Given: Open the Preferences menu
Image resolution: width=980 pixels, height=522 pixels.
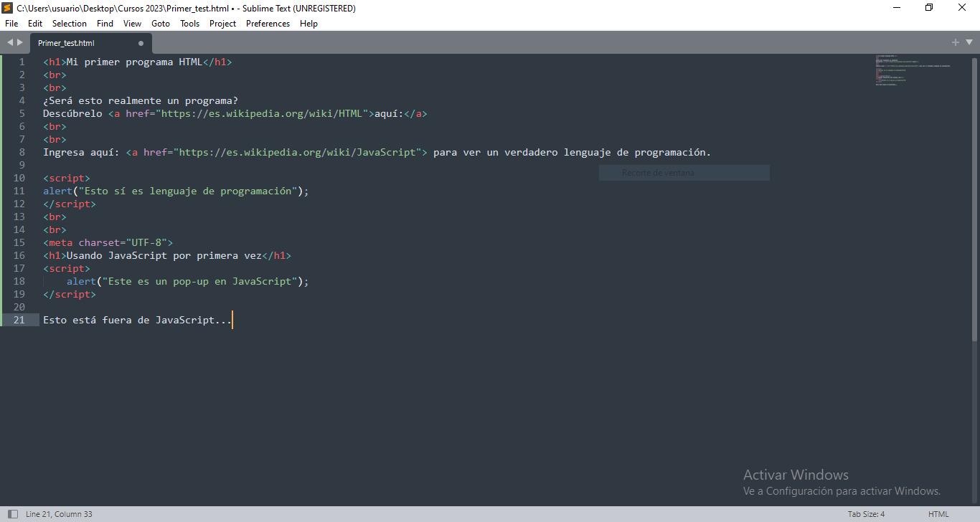Looking at the screenshot, I should 268,23.
